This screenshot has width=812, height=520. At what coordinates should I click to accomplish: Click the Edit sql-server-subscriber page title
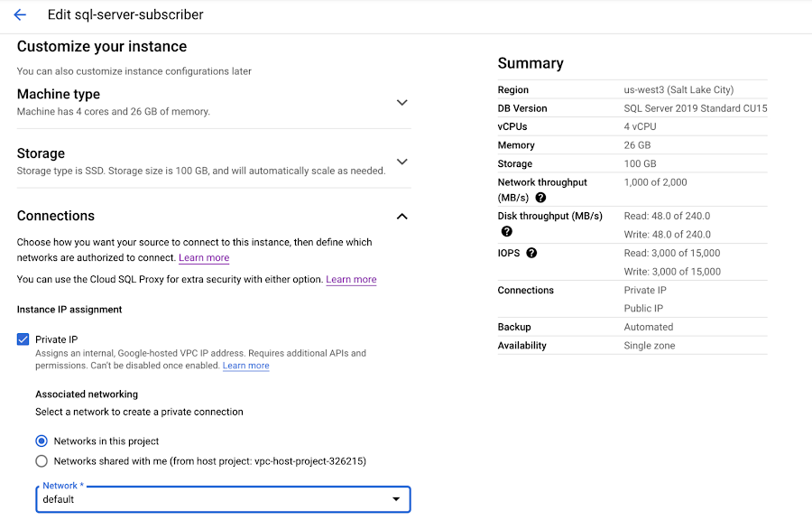click(125, 14)
